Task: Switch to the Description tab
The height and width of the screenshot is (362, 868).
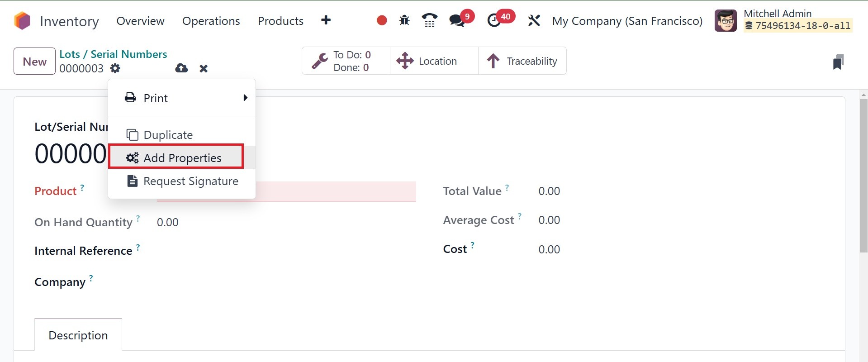Action: [78, 335]
